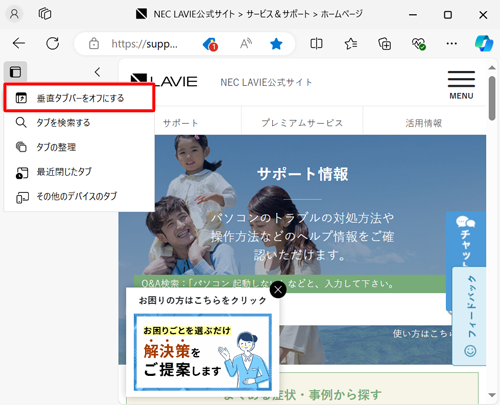The height and width of the screenshot is (405, 500).
Task: Click the 使い方はこちら link
Action: coord(422,333)
